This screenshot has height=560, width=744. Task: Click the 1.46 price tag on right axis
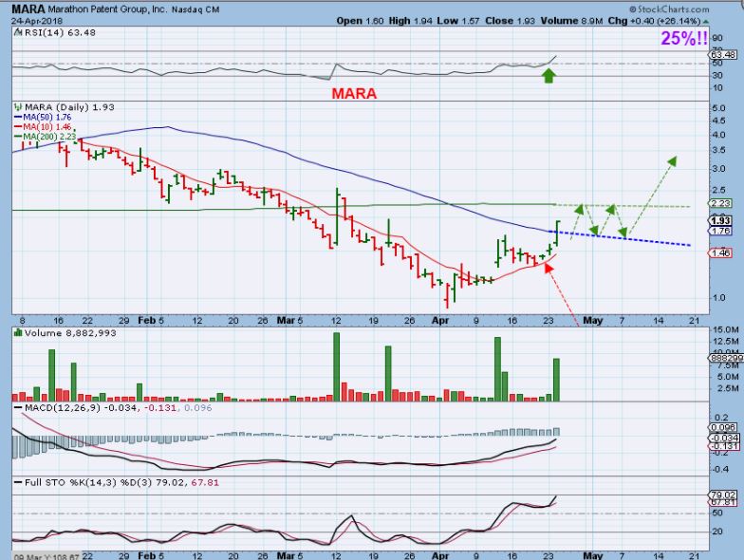720,252
